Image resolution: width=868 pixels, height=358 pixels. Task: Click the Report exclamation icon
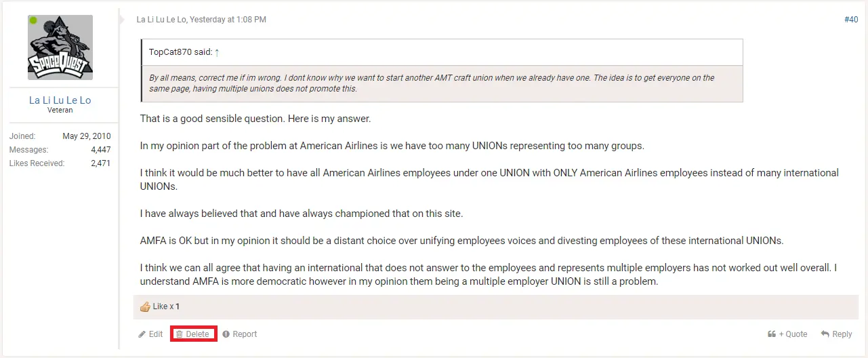tap(226, 334)
